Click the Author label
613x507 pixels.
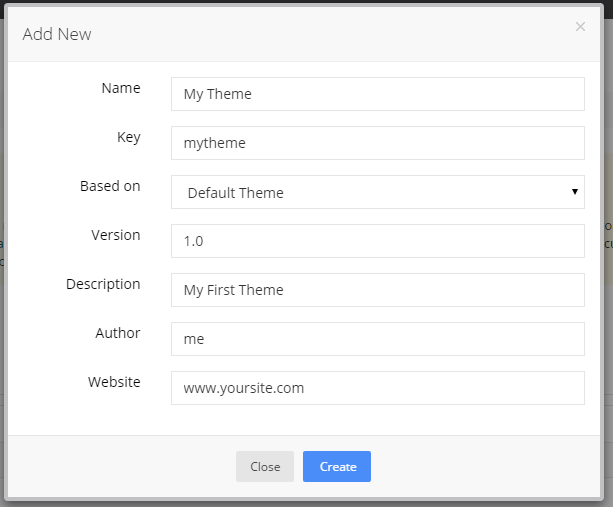tap(118, 333)
